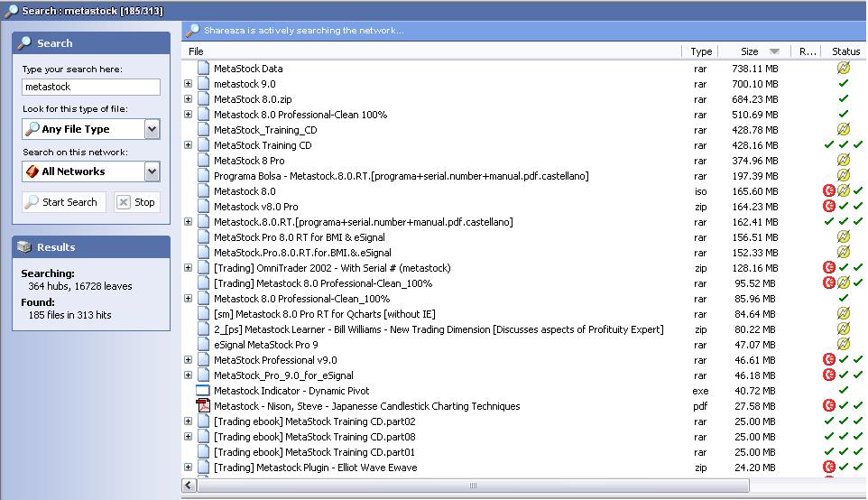Sort results by the Type column header
Screen dimensions: 868x500
point(700,51)
